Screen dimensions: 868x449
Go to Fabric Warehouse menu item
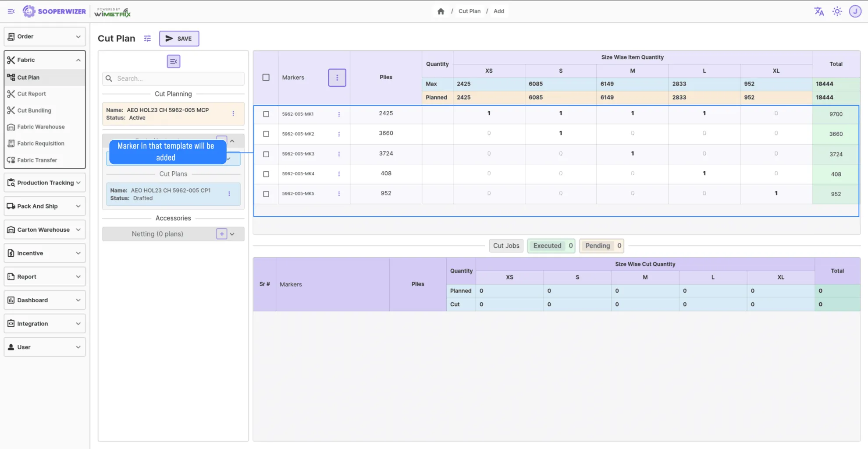[41, 127]
